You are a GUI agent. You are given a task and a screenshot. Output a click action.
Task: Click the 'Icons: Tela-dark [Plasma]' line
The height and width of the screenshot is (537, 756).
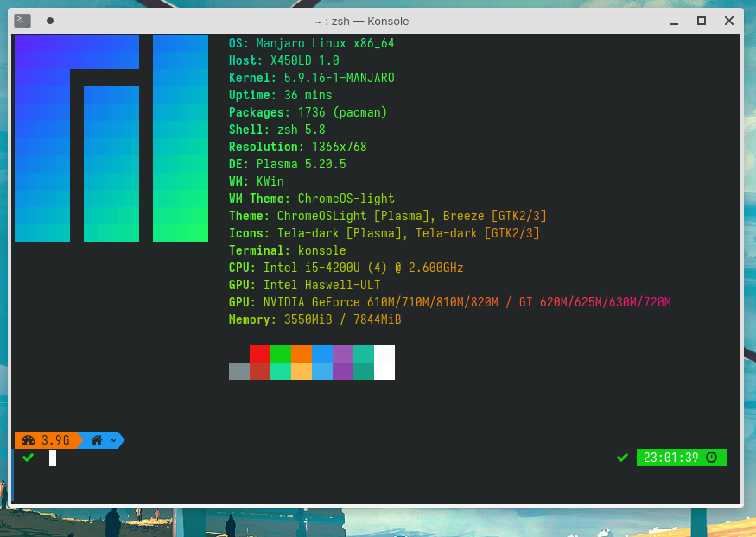coord(384,234)
